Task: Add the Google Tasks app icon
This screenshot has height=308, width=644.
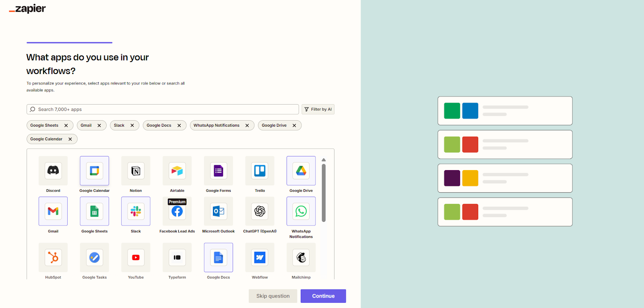Action: click(x=94, y=257)
